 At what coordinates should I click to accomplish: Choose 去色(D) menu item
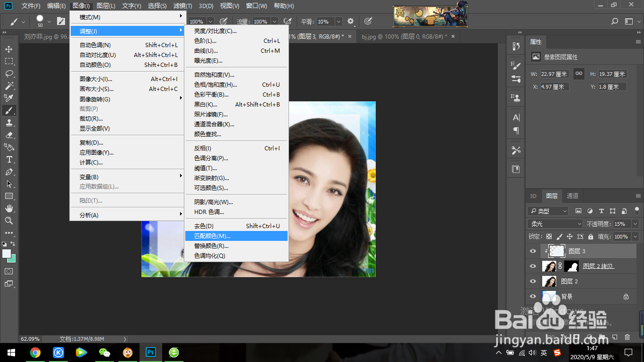coord(236,226)
